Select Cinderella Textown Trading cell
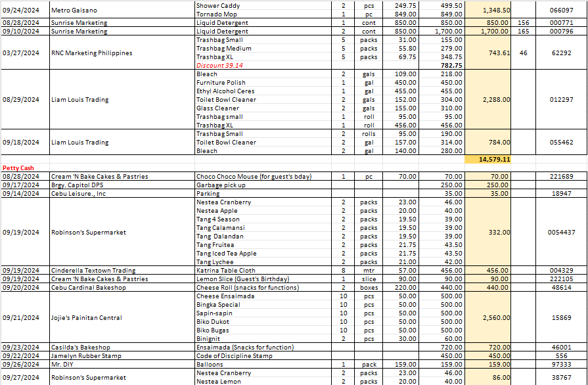The width and height of the screenshot is (588, 385). (x=122, y=270)
